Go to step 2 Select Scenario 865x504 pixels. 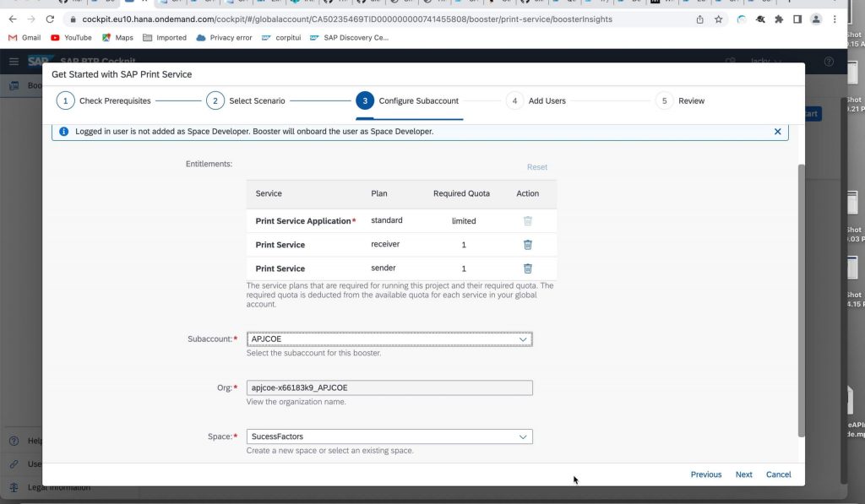click(x=246, y=101)
